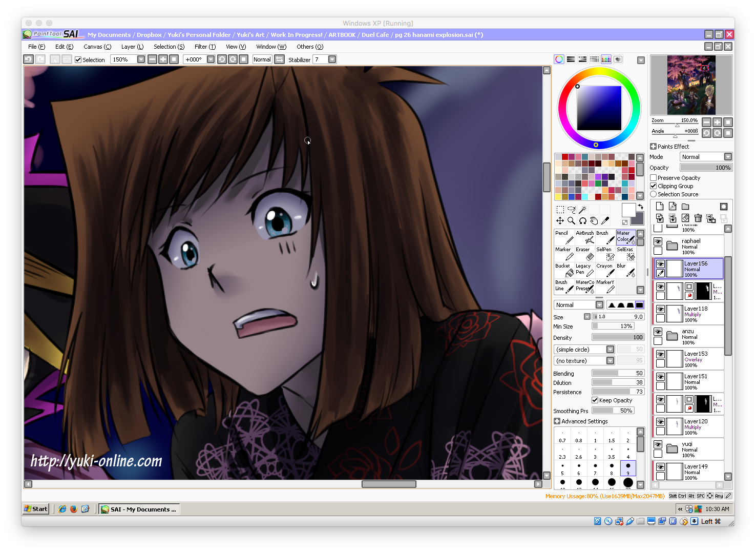Select the Pencil tool
Viewport: 756px width, 552px height.
[x=564, y=237]
